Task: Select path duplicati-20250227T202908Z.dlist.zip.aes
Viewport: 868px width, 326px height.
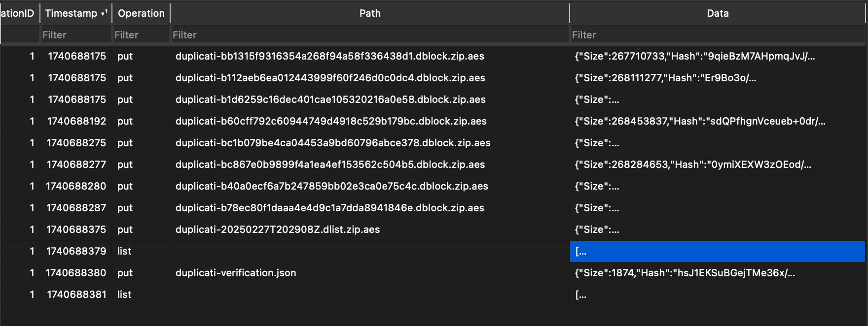Action: click(278, 229)
